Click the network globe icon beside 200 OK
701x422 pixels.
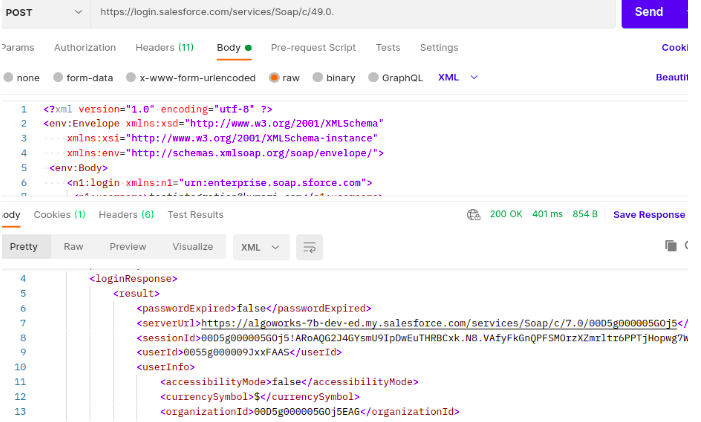point(473,215)
